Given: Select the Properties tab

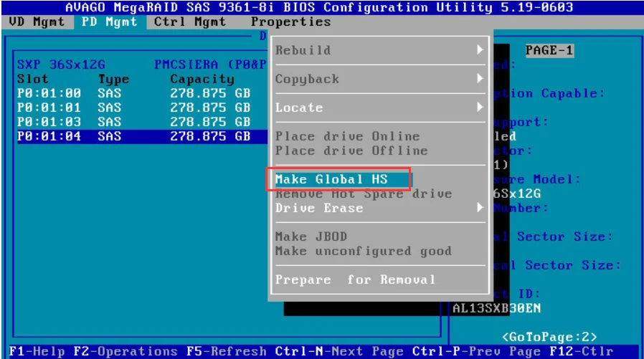Looking at the screenshot, I should pos(290,21).
